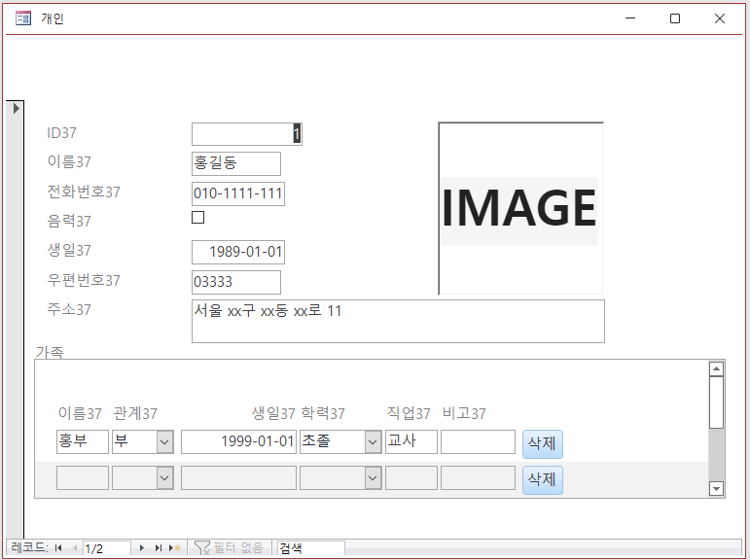Click the 전화번호37 label

pos(84,192)
